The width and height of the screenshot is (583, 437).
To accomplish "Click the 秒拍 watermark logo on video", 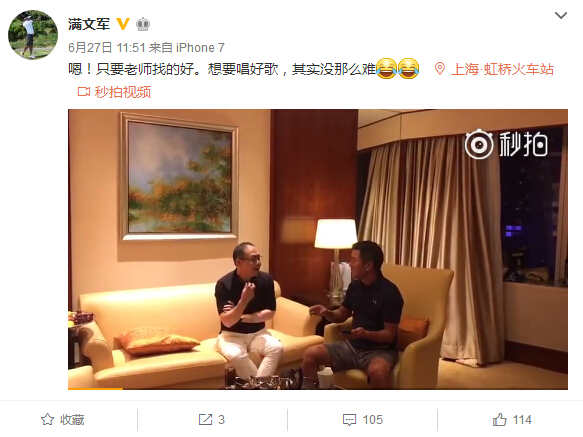I will pos(506,144).
